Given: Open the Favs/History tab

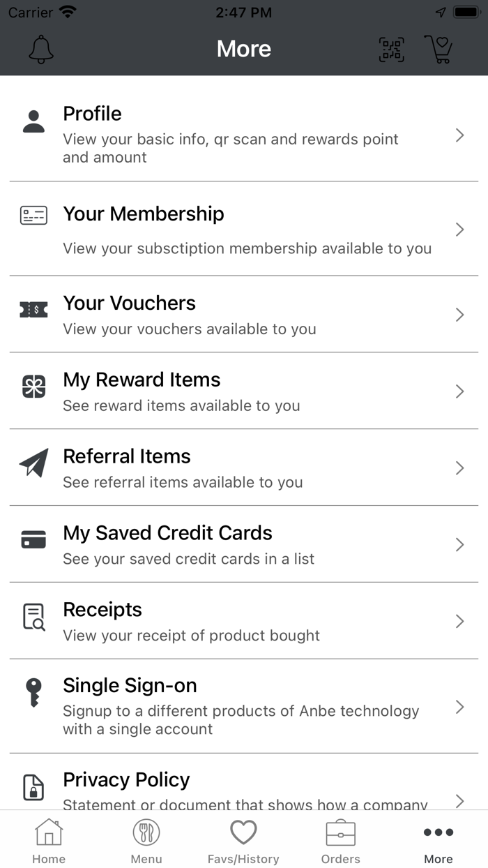Looking at the screenshot, I should tap(243, 841).
